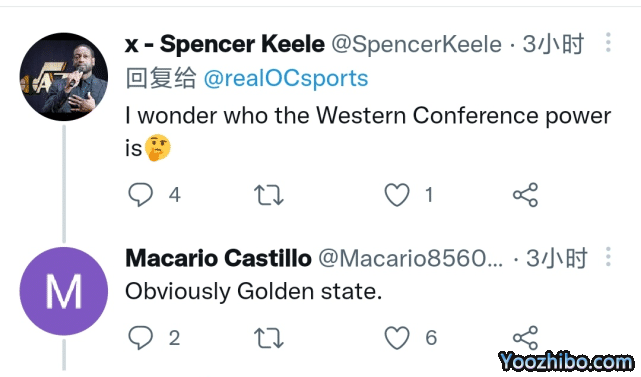Open more options on Macario Castillo's tweet
The width and height of the screenshot is (641, 377).
tap(608, 257)
